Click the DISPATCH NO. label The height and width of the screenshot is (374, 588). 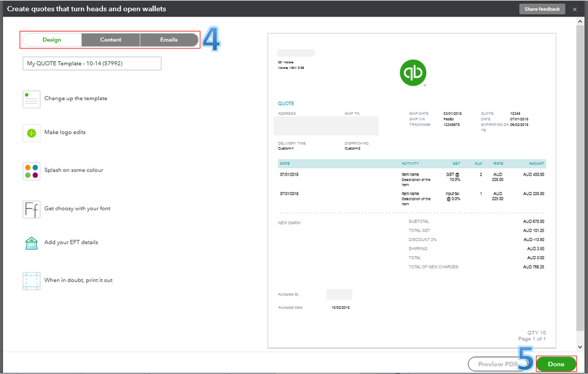[357, 143]
